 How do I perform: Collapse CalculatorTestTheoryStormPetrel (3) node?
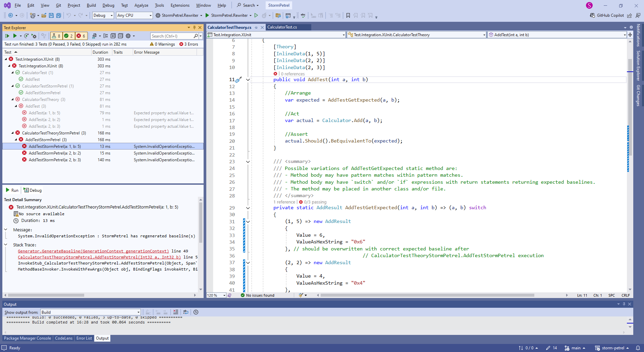13,133
